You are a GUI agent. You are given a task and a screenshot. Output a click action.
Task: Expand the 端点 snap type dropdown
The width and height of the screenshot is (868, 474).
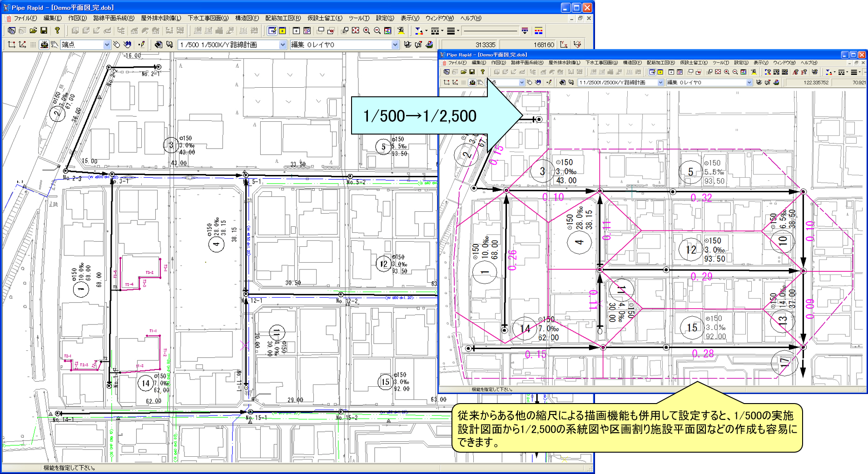tap(107, 45)
